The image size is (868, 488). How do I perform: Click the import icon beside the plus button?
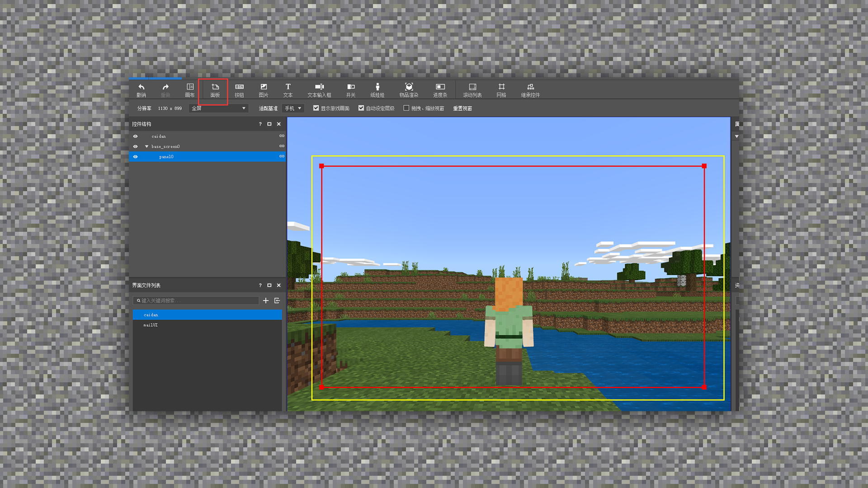(277, 300)
